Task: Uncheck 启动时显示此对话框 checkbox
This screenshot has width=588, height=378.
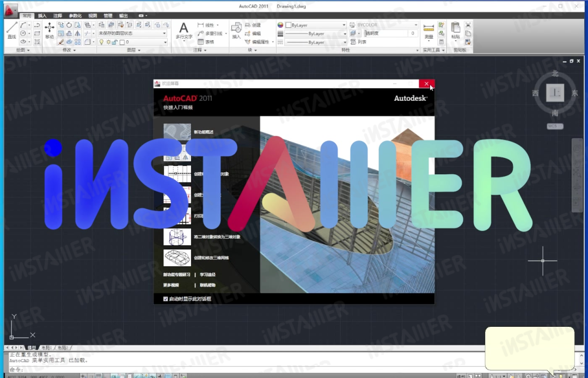Action: coord(166,299)
